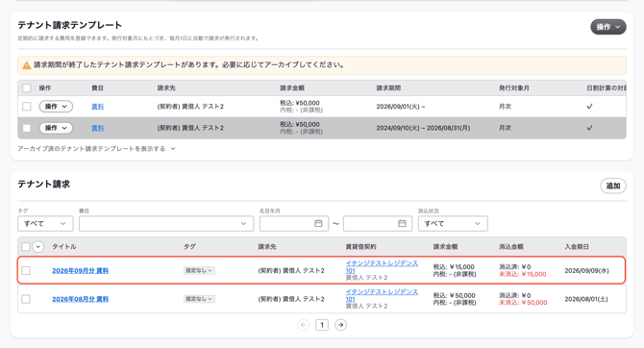The height and width of the screenshot is (348, 644).
Task: Open 指定なし tag dropdown for 2026年09月分
Action: 199,270
